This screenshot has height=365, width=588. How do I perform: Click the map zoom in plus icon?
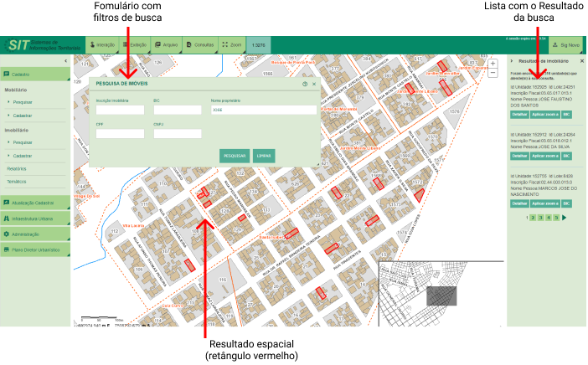[x=493, y=64]
